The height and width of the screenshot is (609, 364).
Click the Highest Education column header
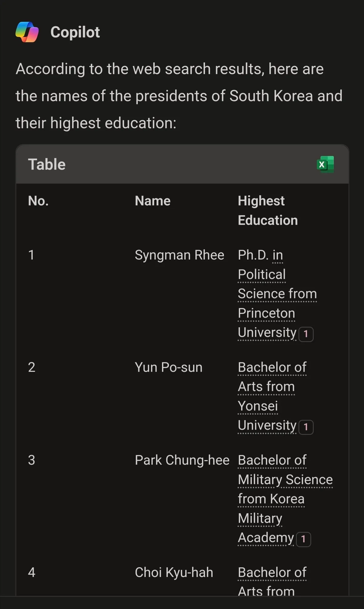click(x=268, y=210)
